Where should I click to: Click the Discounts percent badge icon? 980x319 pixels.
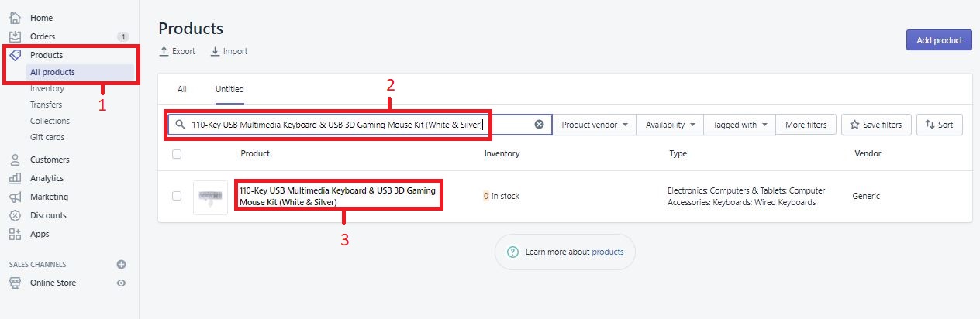pos(15,215)
